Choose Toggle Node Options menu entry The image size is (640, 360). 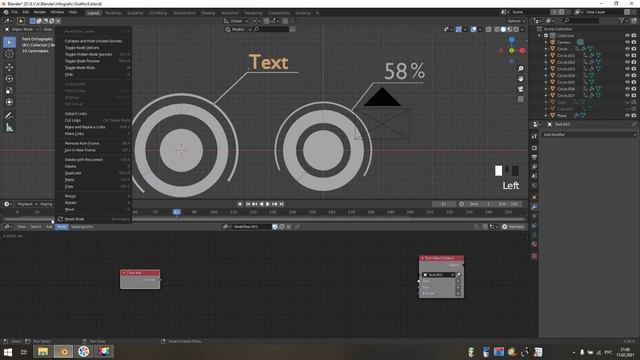point(82,48)
